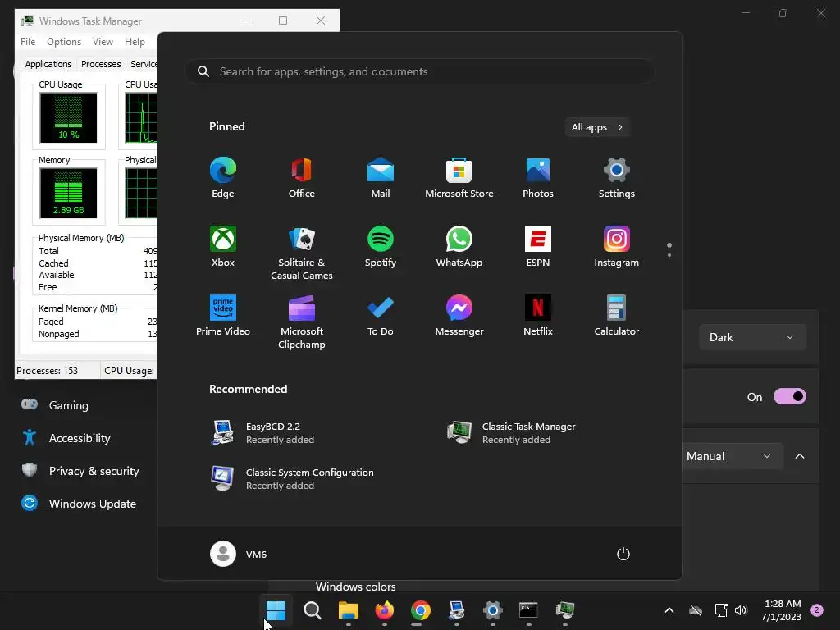The height and width of the screenshot is (630, 840).
Task: Click the power button in Start menu
Action: [623, 554]
